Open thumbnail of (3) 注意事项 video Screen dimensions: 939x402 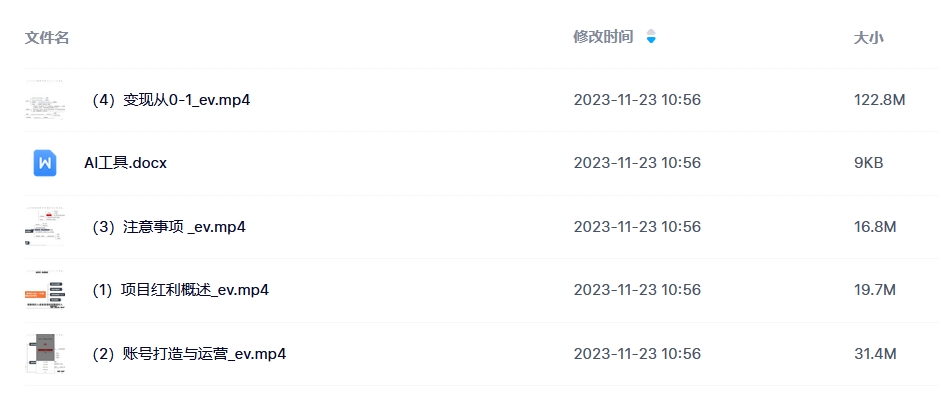[x=45, y=226]
